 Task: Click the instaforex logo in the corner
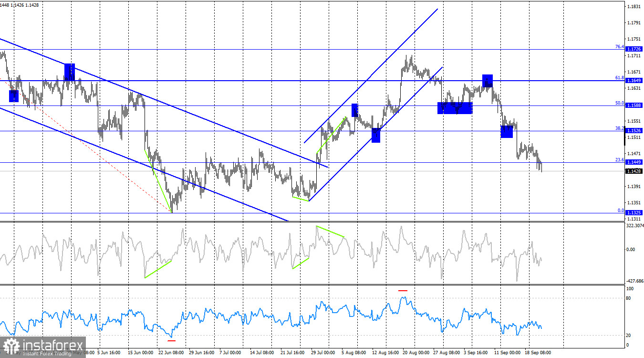pos(43,347)
